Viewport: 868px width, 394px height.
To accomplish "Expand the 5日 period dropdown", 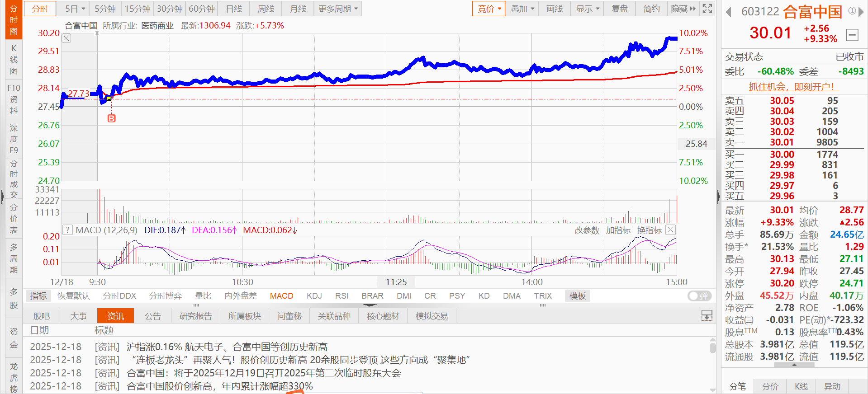I will tap(74, 9).
